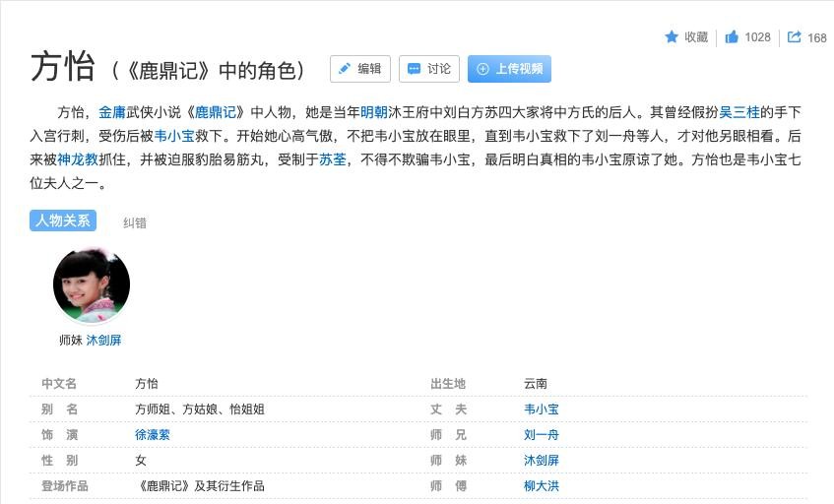The width and height of the screenshot is (834, 504).
Task: Open 柳大洪 link in 师傅 row
Action: [541, 485]
